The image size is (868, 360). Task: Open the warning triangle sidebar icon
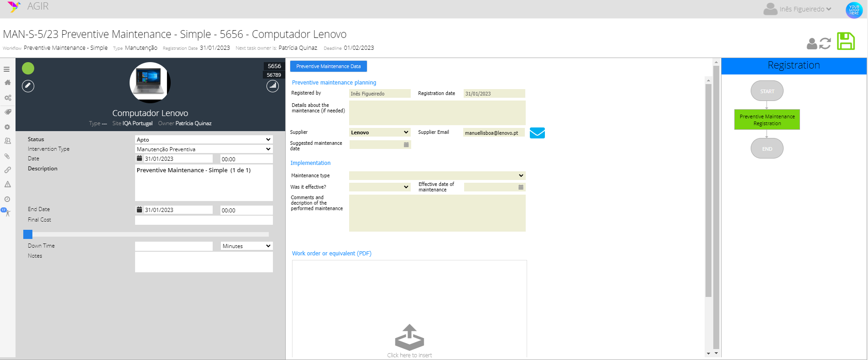point(7,185)
